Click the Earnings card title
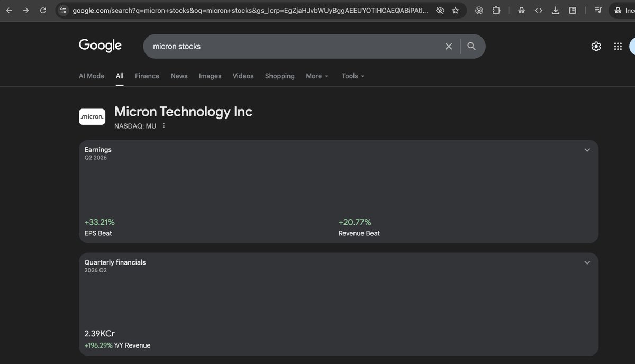The height and width of the screenshot is (364, 635). point(98,150)
